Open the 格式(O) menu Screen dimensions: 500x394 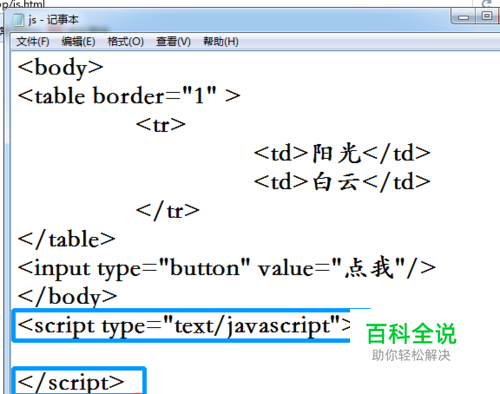(x=126, y=42)
